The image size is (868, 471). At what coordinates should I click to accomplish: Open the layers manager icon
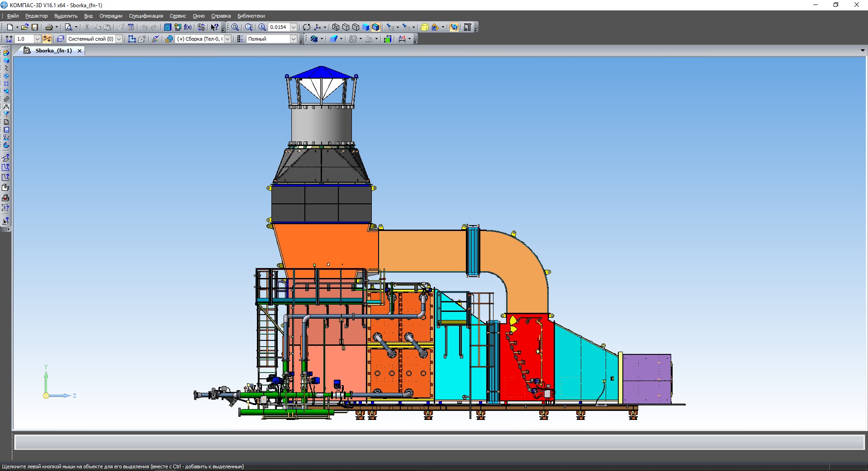tap(61, 39)
